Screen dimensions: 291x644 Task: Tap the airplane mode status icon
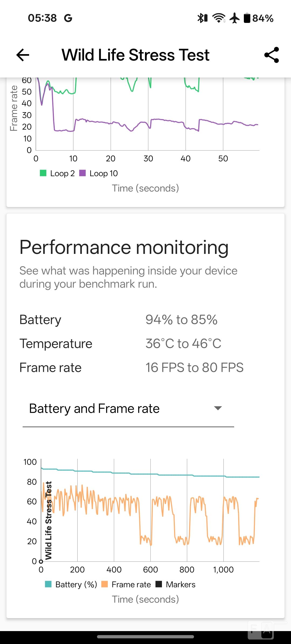coord(234,18)
